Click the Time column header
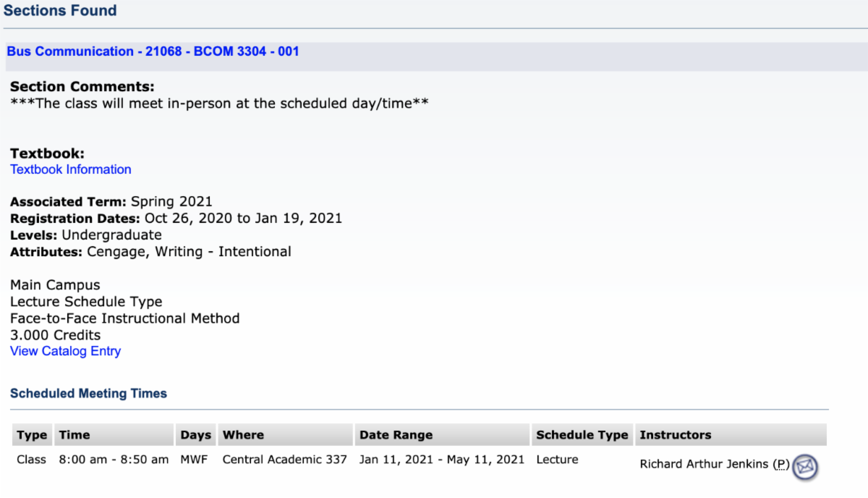Image resolution: width=868 pixels, height=498 pixels. [75, 435]
